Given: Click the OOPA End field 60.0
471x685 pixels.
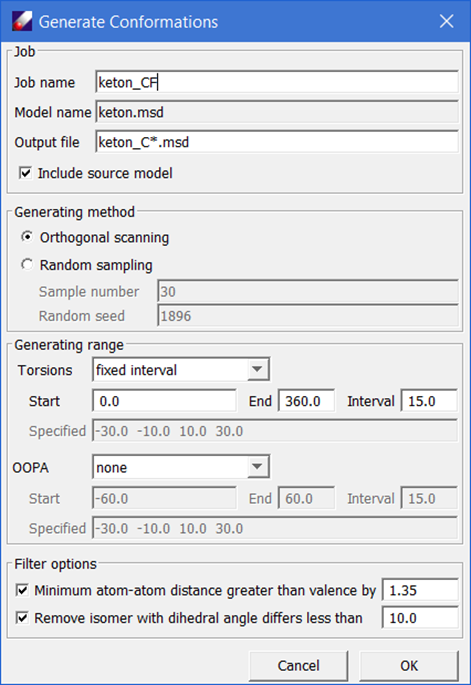Looking at the screenshot, I should (307, 498).
